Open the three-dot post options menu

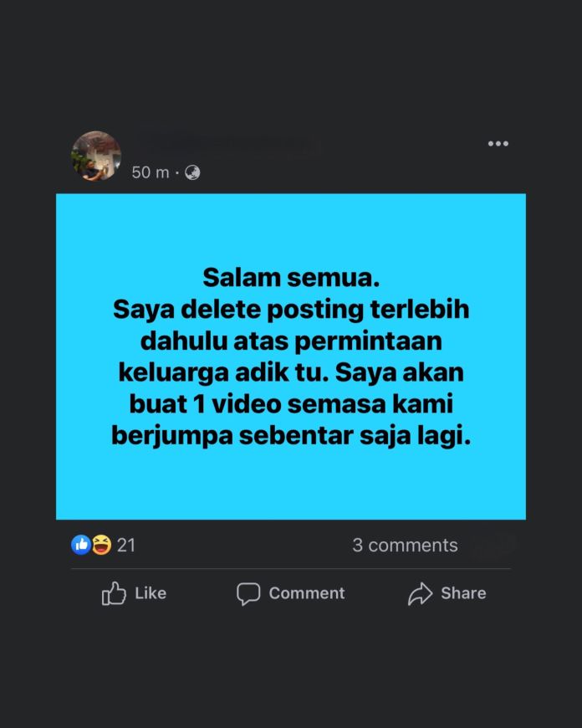pos(498,143)
